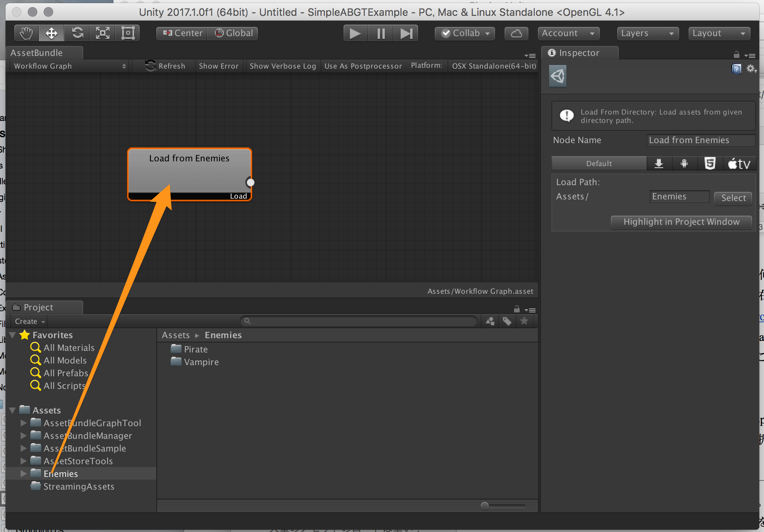Select the Rect Transform tool
Image resolution: width=764 pixels, height=532 pixels.
tap(128, 33)
